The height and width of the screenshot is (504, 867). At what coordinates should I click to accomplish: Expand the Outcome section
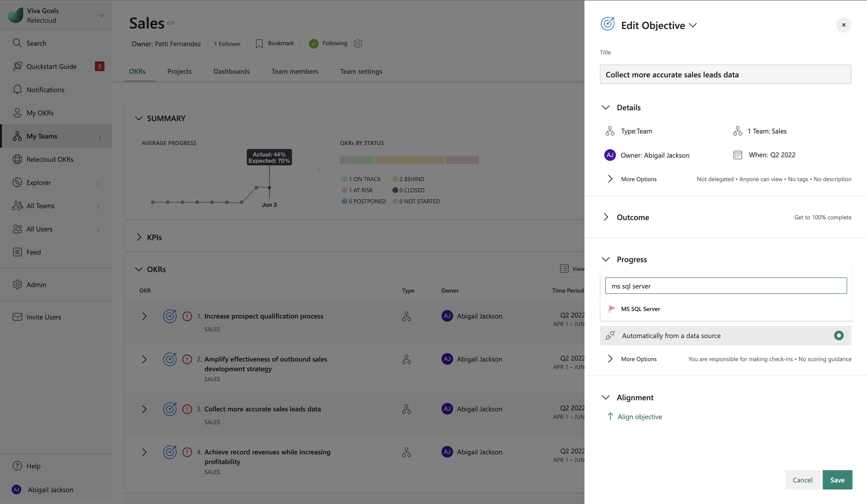click(606, 217)
